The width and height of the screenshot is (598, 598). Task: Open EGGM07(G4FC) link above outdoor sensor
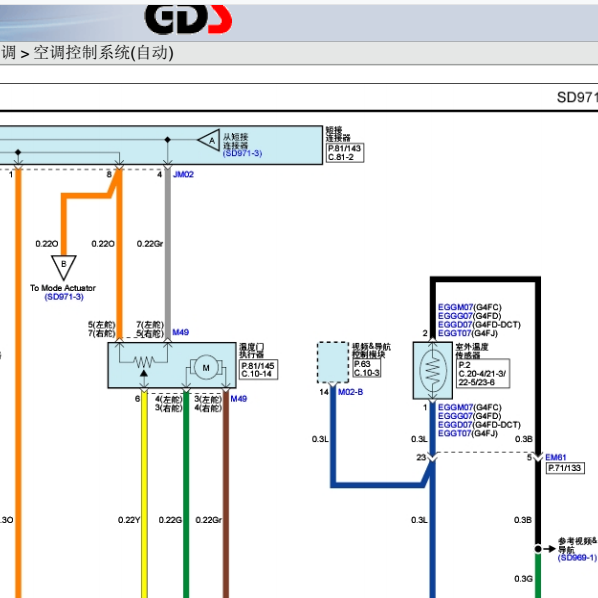pos(469,307)
